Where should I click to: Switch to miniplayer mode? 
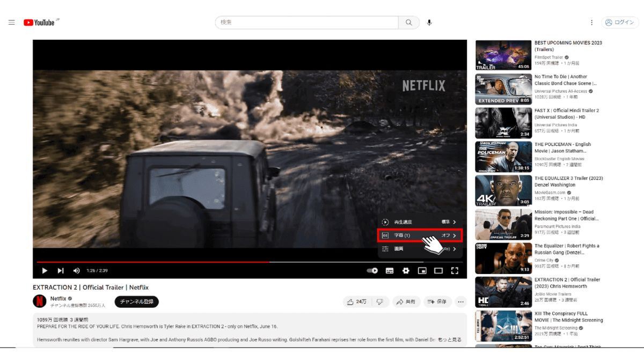coord(422,271)
